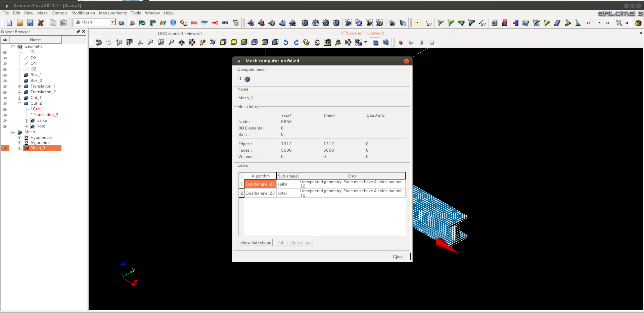
Task: Select the Compute mesh radio button
Action: click(x=240, y=79)
